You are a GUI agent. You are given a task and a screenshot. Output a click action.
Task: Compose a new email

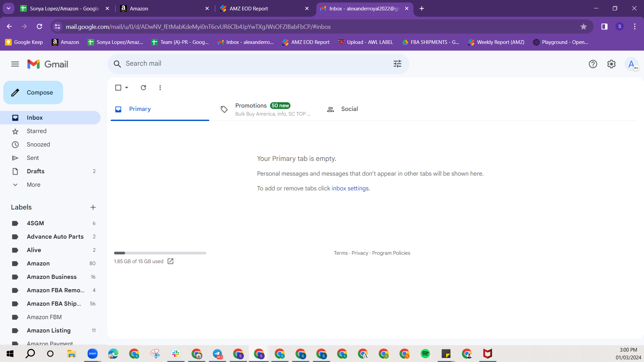[33, 93]
